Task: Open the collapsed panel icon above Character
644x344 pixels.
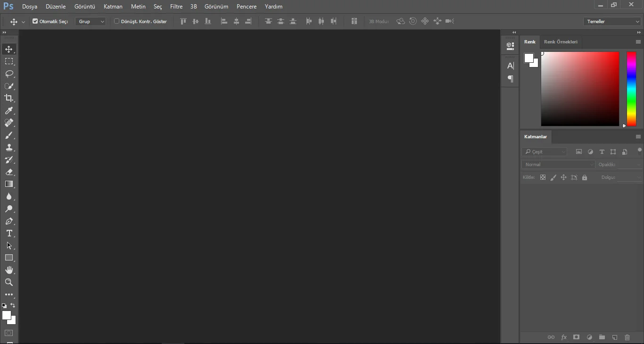Action: click(x=510, y=46)
